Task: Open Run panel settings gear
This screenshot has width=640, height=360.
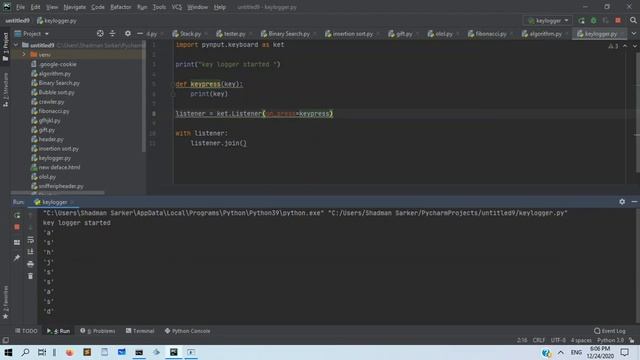Action: coord(622,202)
